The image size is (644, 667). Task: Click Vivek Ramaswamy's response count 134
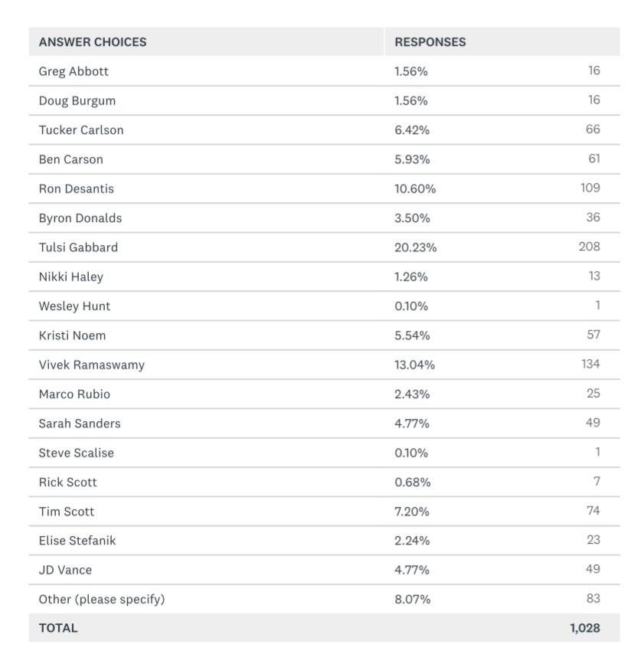coord(590,364)
